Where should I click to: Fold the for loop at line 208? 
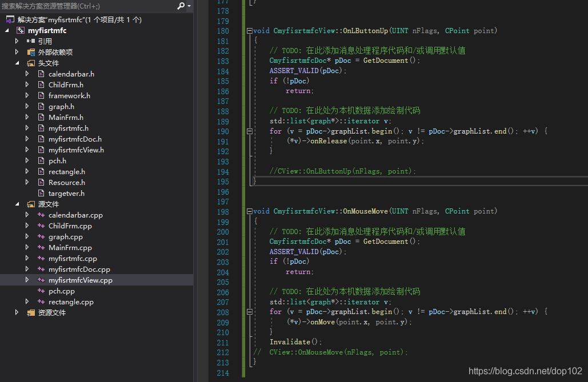[249, 312]
